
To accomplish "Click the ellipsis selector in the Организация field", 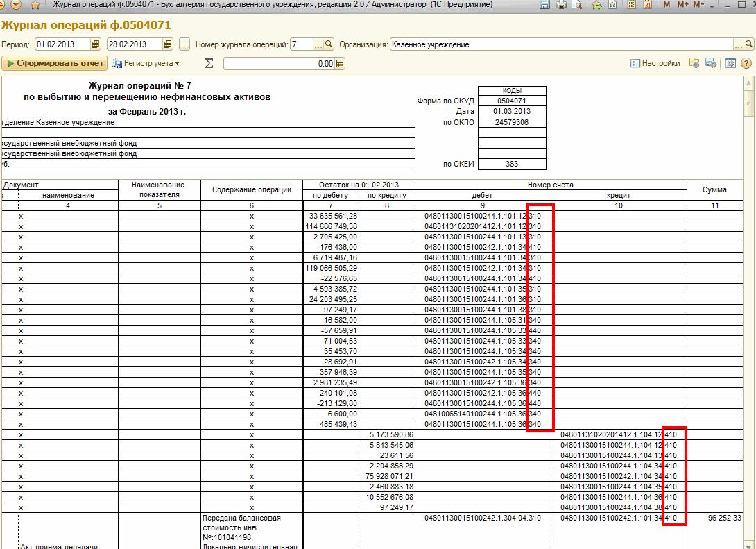I will click(738, 44).
